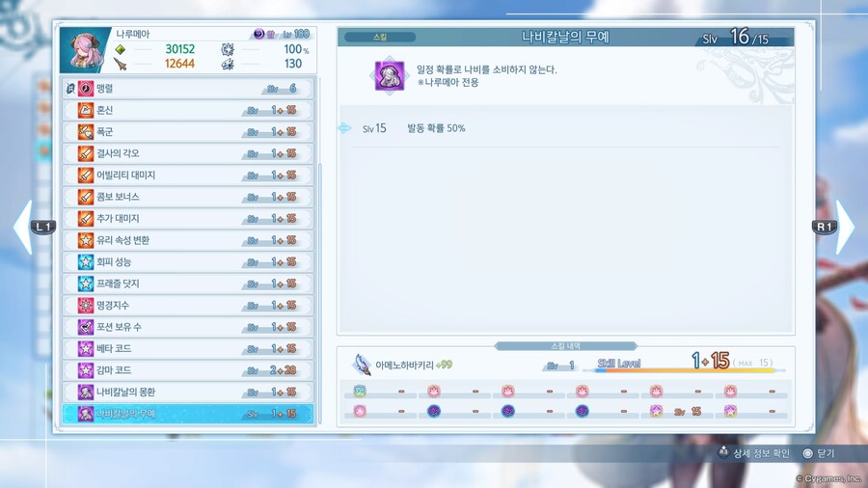
Task: Click the 어빌리티 대미지 row label
Action: point(125,176)
